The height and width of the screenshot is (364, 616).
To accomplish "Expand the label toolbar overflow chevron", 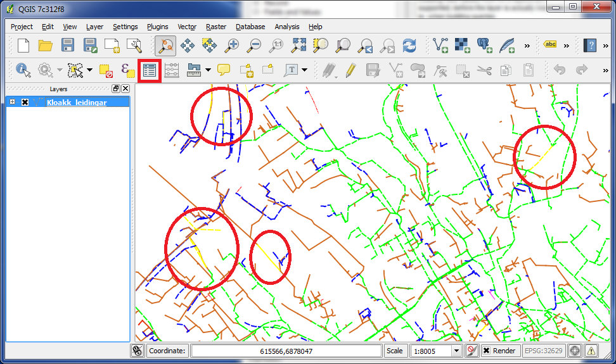I will [x=566, y=46].
